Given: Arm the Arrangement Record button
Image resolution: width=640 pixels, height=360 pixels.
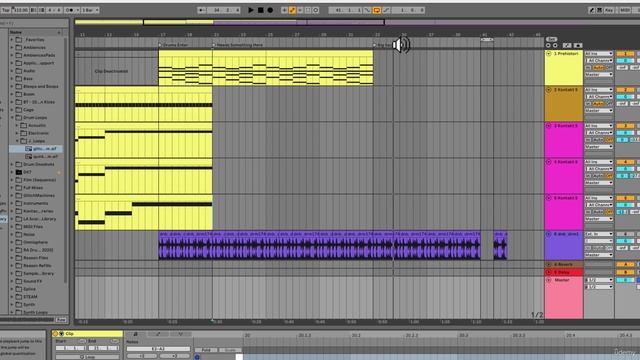Looking at the screenshot, I should pyautogui.click(x=270, y=10).
